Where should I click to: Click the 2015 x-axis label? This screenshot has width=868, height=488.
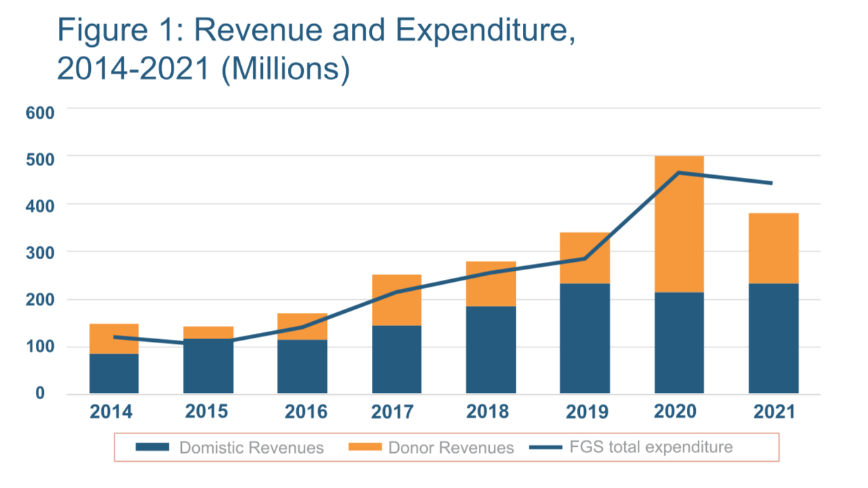pyautogui.click(x=208, y=412)
